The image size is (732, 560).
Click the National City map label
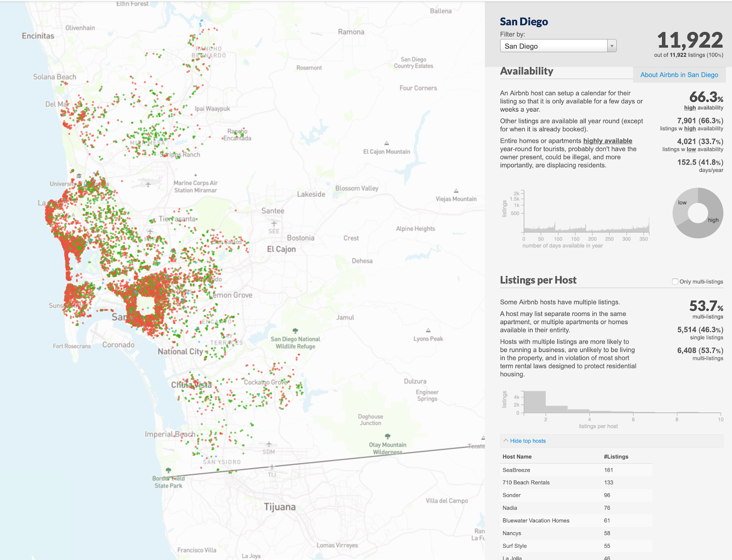(x=180, y=352)
